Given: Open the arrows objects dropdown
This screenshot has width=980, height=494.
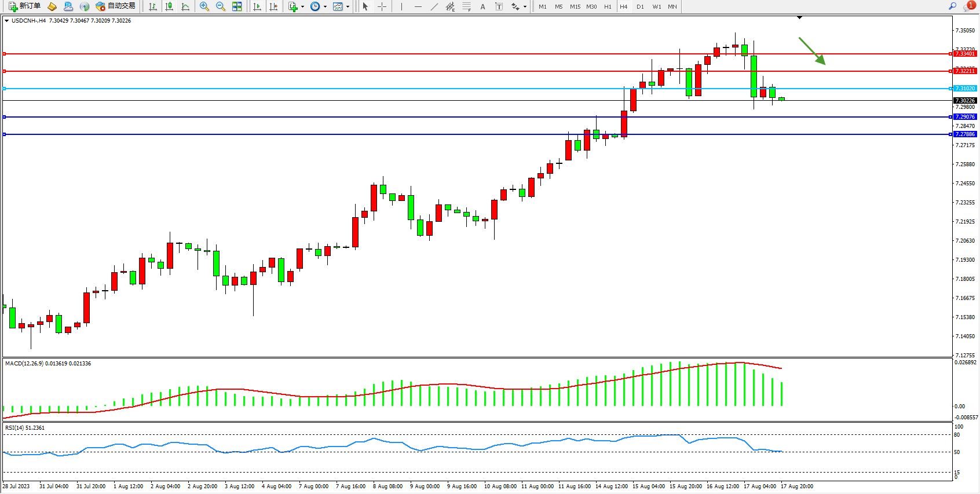Looking at the screenshot, I should point(525,7).
